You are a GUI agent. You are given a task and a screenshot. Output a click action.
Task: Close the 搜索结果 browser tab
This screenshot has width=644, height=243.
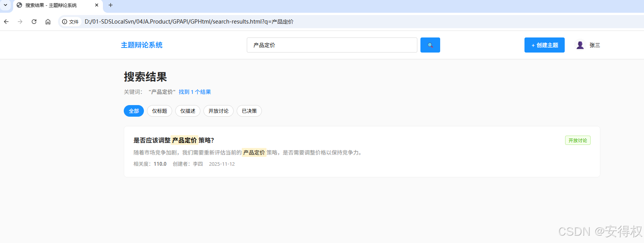(97, 5)
